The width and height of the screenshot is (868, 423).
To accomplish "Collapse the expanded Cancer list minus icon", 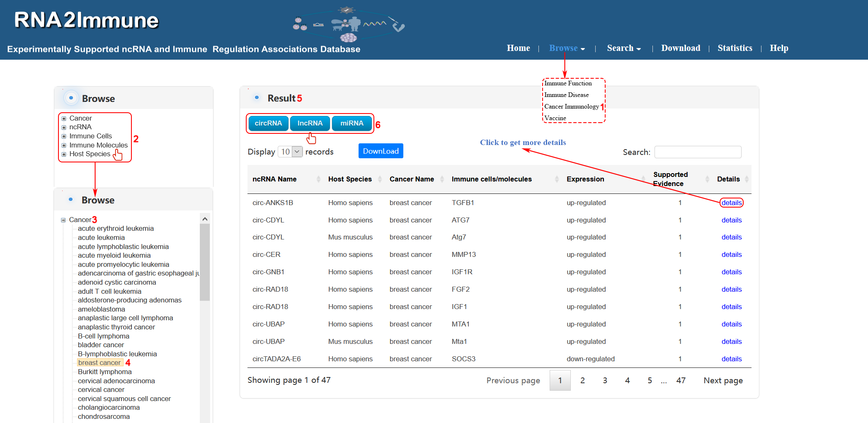I will [x=63, y=220].
